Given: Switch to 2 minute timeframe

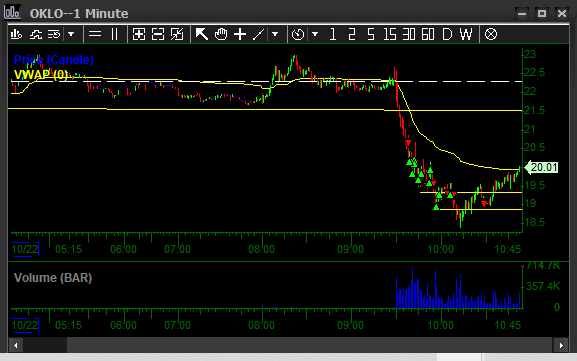Looking at the screenshot, I should [x=352, y=34].
